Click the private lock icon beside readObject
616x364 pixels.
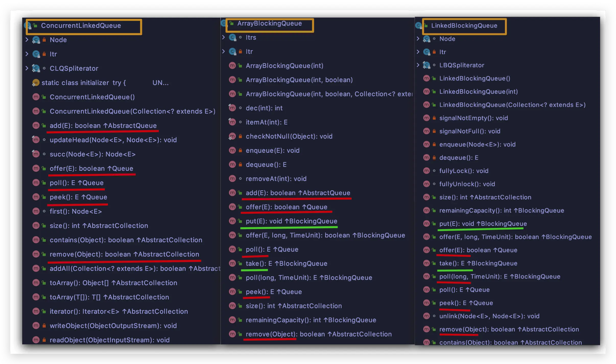pyautogui.click(x=44, y=340)
